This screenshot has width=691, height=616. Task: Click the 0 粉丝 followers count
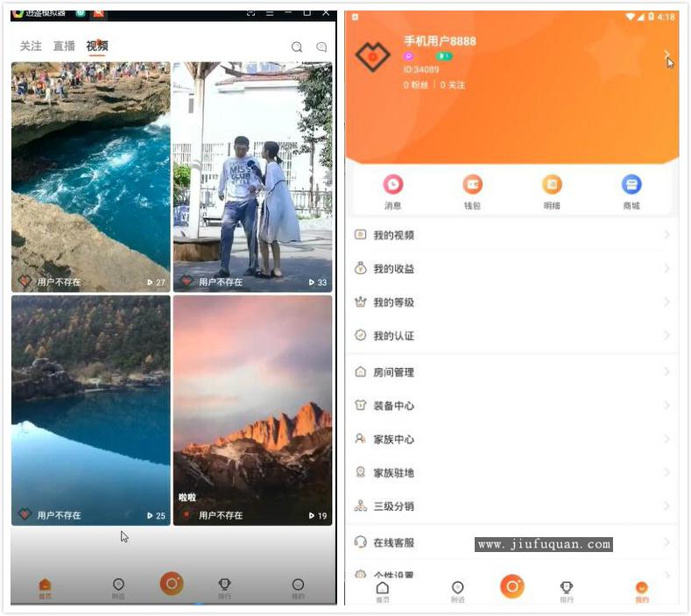click(416, 85)
